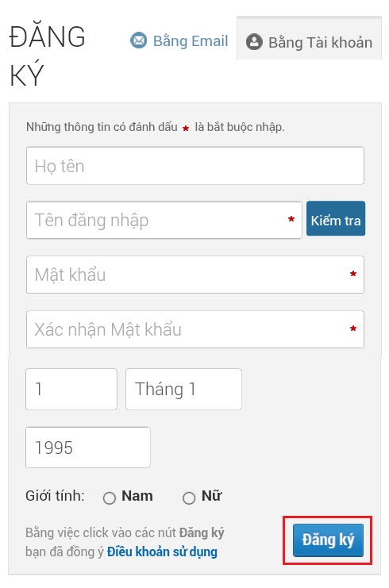Click the Nam gender label
The height and width of the screenshot is (588, 389).
(137, 496)
